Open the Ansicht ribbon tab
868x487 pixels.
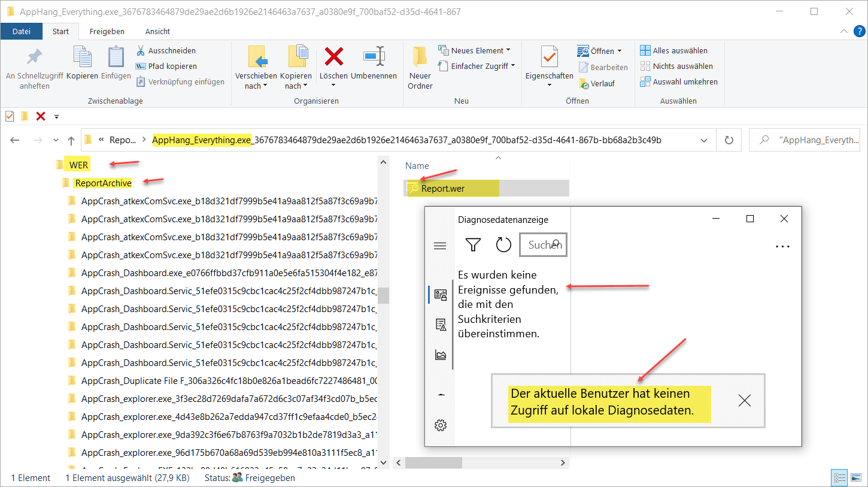(157, 31)
